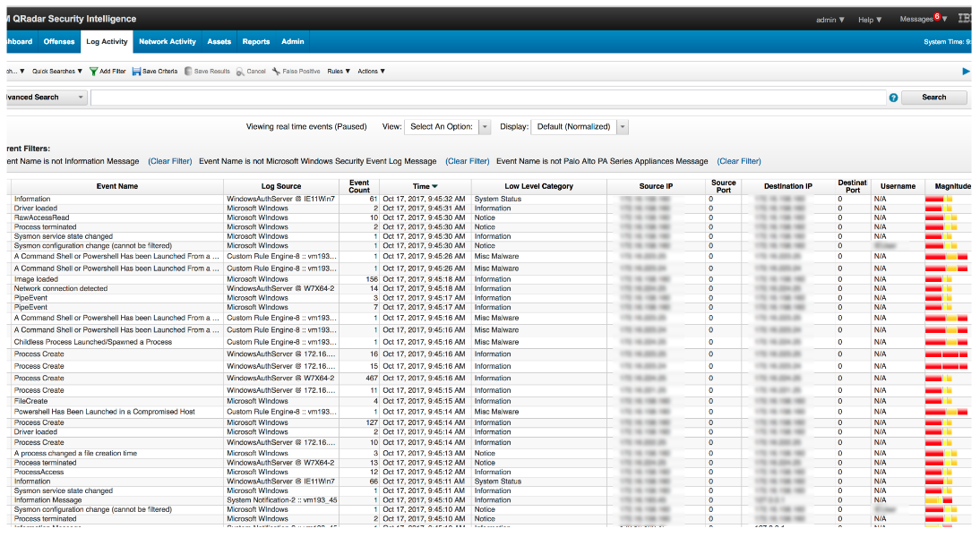Switch to the Network Activity tab

tap(168, 42)
